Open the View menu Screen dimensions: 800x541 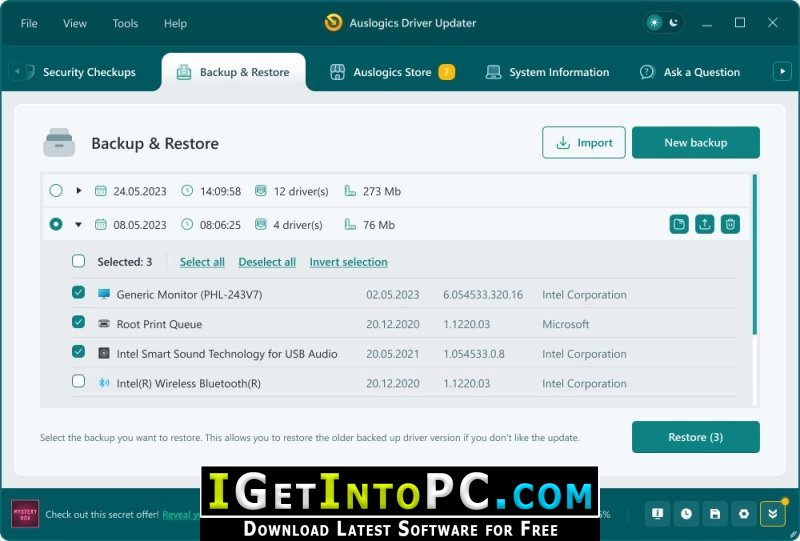(x=74, y=23)
